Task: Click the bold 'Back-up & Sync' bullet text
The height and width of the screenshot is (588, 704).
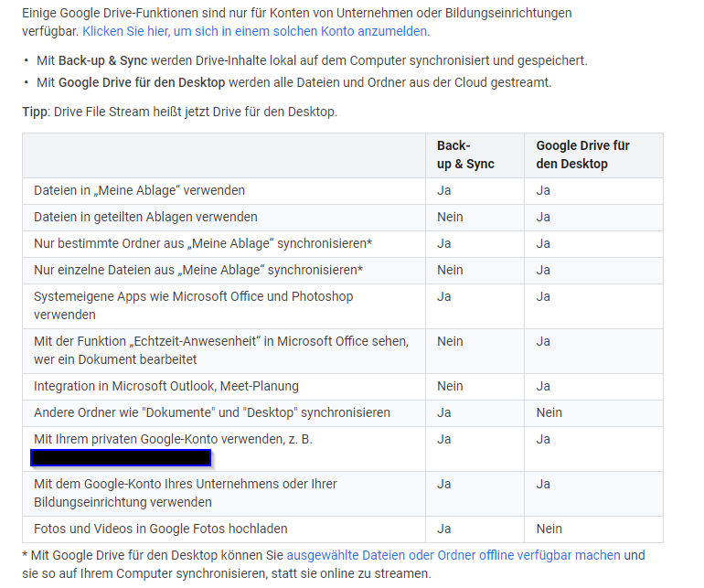Action: (102, 60)
